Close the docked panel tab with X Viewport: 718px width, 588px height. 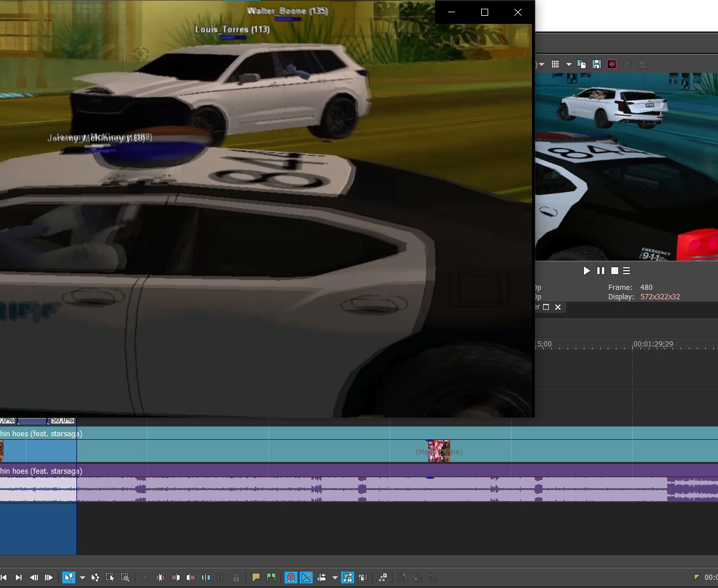[x=558, y=307]
